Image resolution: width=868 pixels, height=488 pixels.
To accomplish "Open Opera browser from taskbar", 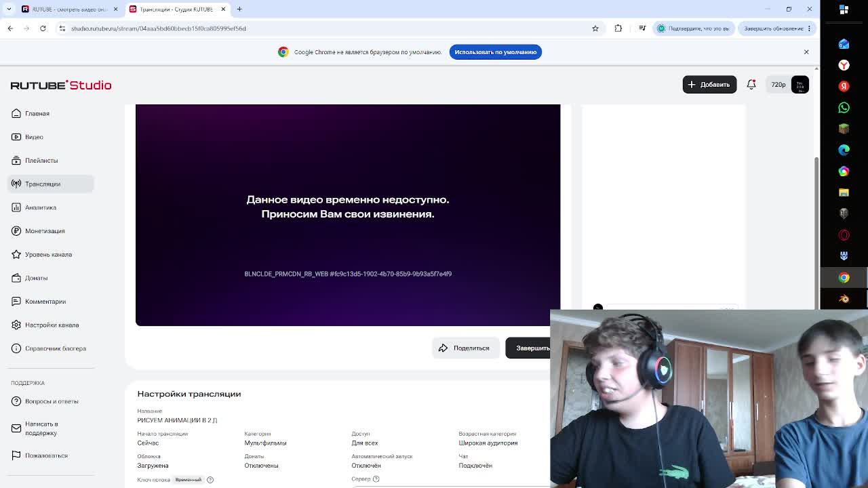I will [844, 235].
